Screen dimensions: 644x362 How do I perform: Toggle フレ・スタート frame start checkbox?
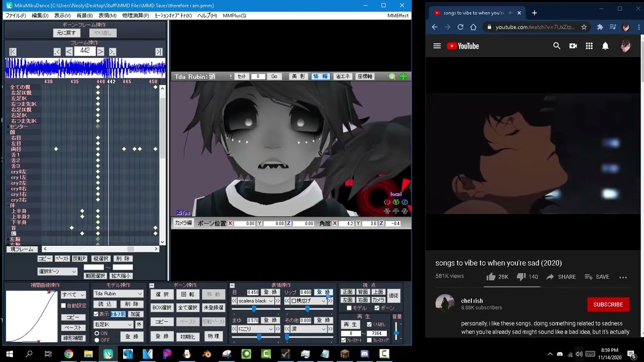point(344,340)
